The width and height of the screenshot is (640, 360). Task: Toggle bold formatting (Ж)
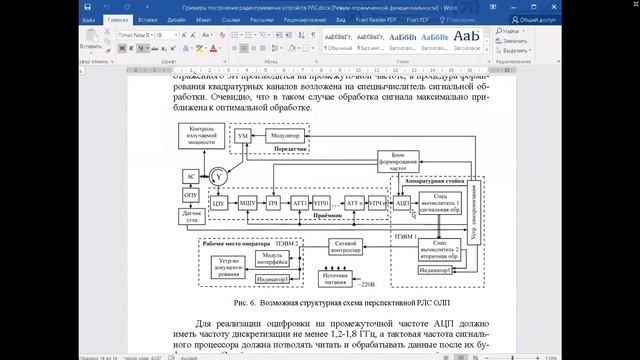pos(122,49)
